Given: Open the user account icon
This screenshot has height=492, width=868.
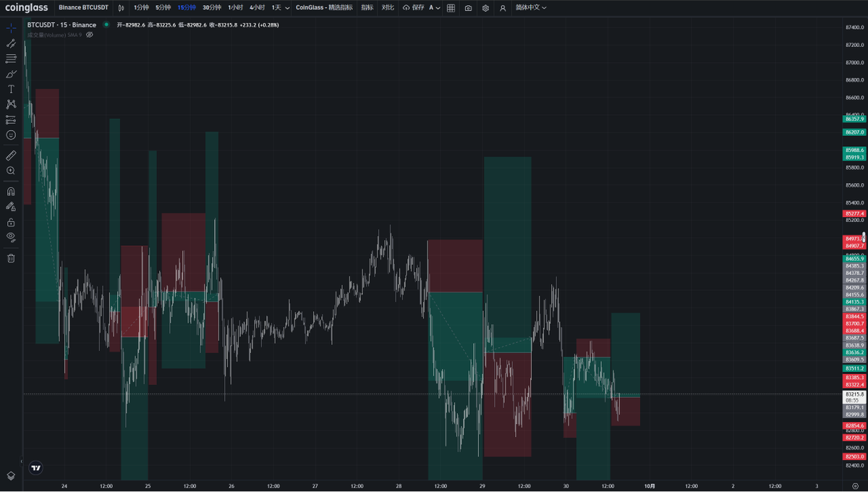Looking at the screenshot, I should coord(503,8).
